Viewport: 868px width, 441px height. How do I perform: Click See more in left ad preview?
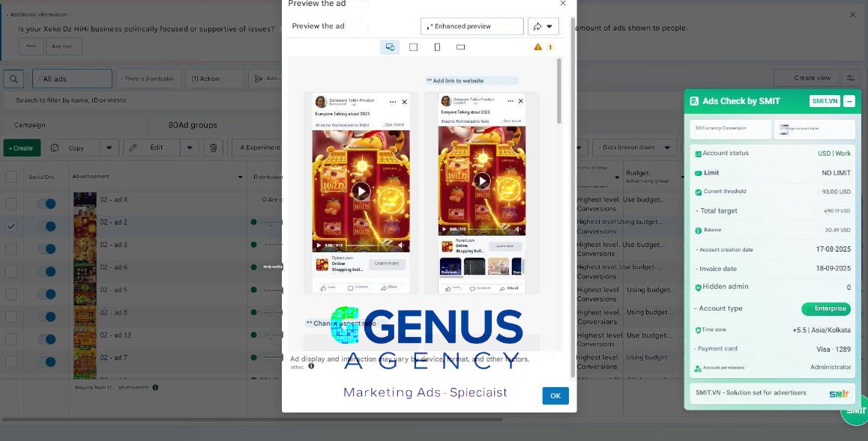point(394,125)
